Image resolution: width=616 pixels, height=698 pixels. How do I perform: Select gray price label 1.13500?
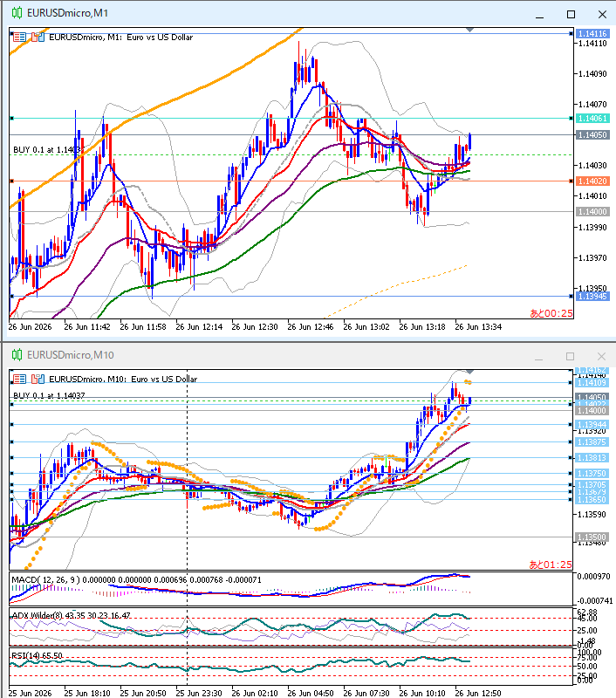point(592,537)
